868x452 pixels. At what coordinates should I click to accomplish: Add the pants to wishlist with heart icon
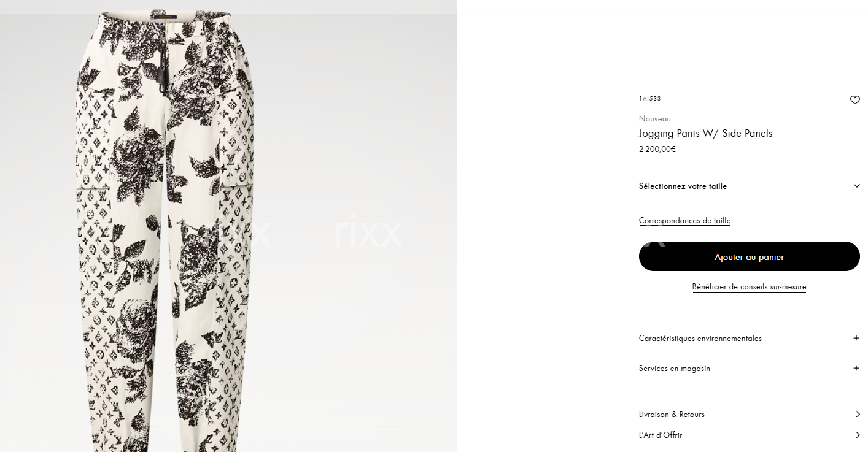click(854, 100)
